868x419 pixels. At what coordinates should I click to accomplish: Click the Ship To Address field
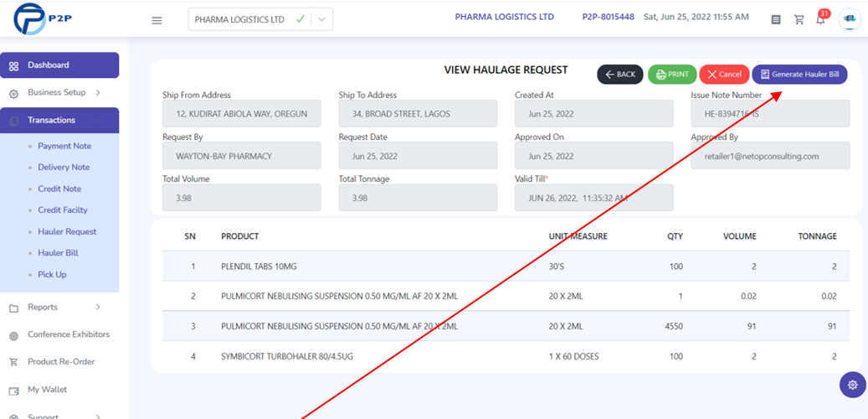(x=418, y=114)
